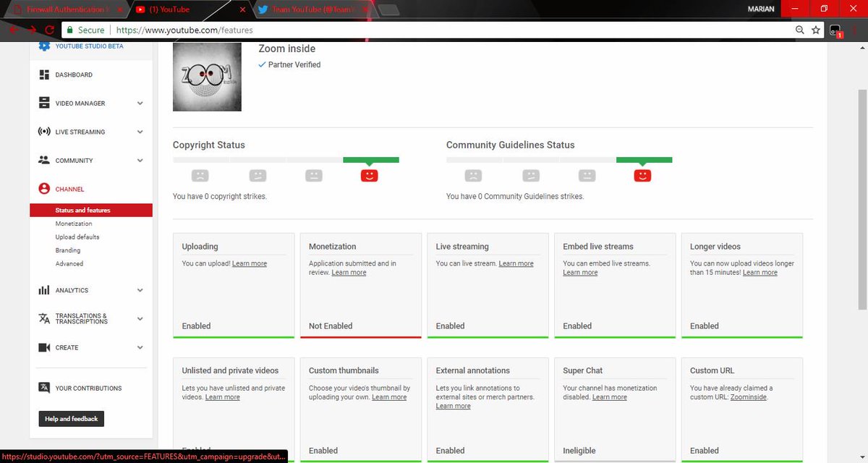Click Learn more in the Uploading card
The width and height of the screenshot is (868, 463).
(x=250, y=264)
